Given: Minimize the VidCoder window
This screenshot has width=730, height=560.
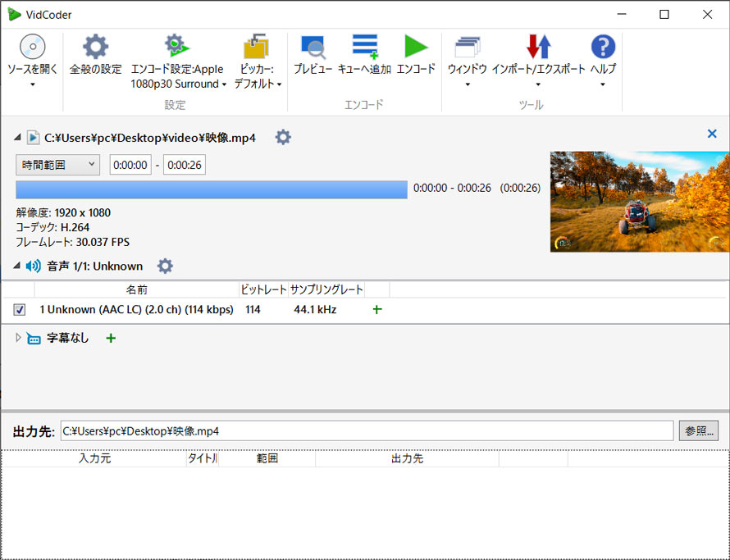Looking at the screenshot, I should pos(622,15).
